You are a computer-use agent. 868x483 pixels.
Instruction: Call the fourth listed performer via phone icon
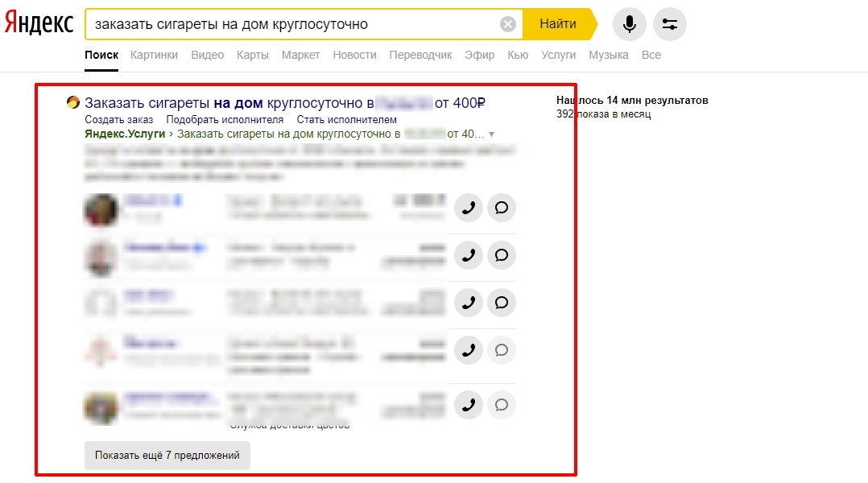[469, 351]
